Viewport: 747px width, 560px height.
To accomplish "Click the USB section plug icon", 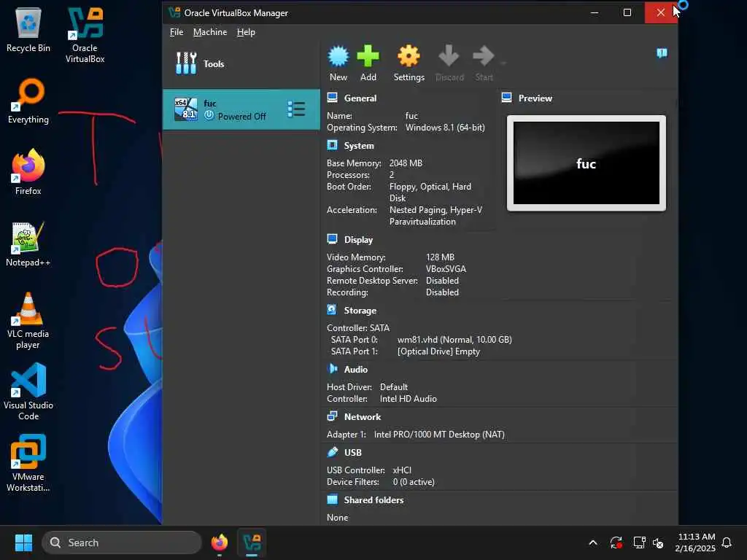I will click(x=332, y=451).
